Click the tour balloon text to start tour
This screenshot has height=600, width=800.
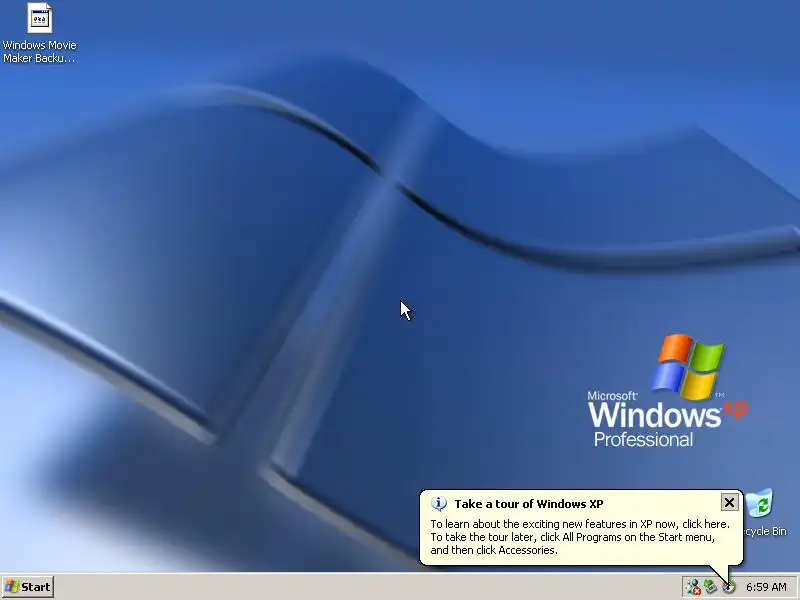(580, 537)
